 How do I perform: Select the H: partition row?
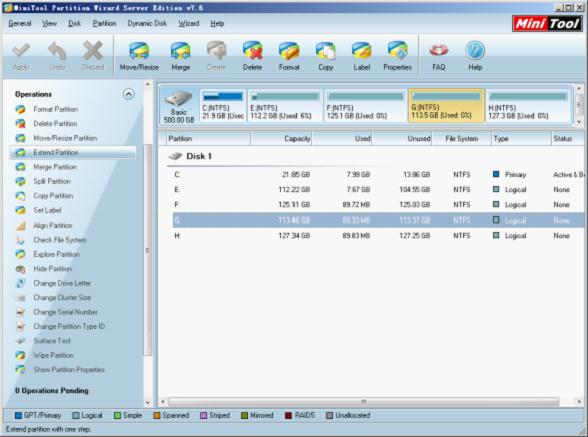click(378, 236)
